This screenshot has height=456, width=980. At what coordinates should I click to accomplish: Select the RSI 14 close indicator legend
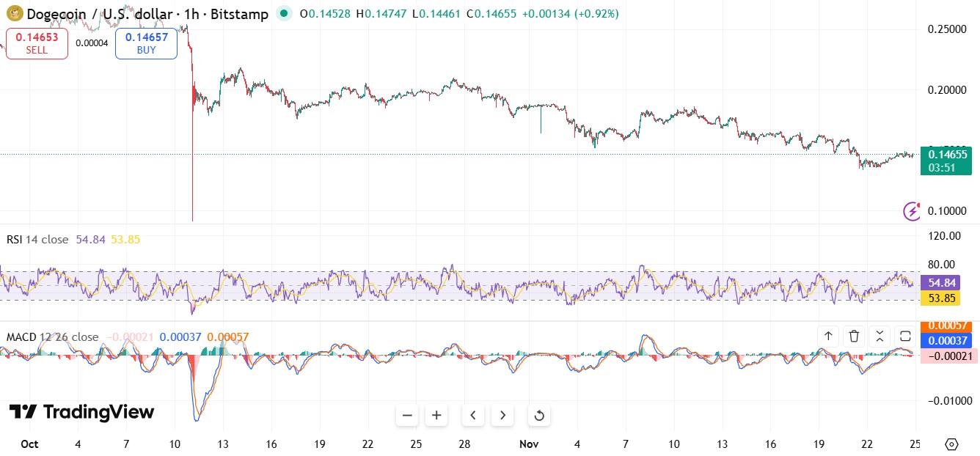click(x=37, y=240)
